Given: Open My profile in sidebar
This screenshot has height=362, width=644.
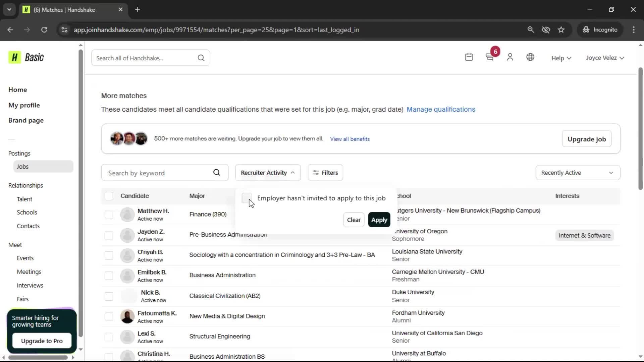Looking at the screenshot, I should (x=24, y=105).
